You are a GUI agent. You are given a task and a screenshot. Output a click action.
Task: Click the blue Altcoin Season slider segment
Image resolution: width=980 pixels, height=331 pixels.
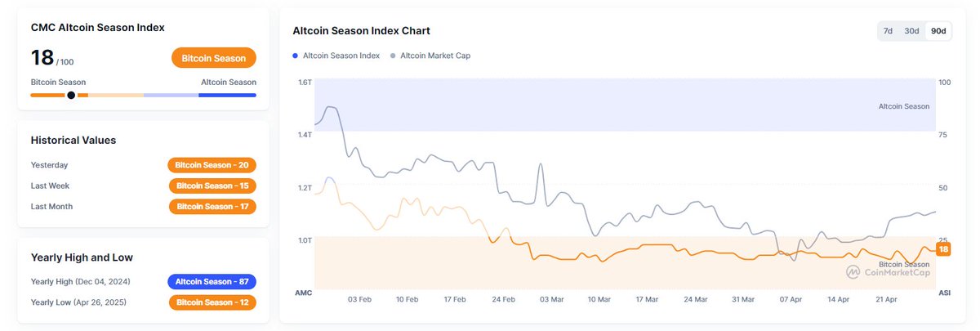click(x=227, y=95)
